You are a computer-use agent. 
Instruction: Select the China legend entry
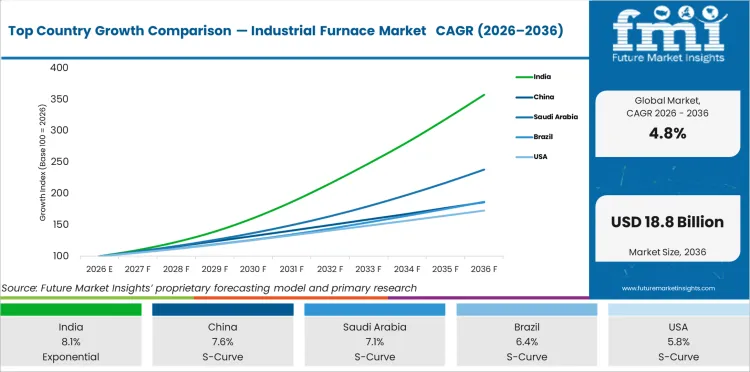click(x=535, y=97)
